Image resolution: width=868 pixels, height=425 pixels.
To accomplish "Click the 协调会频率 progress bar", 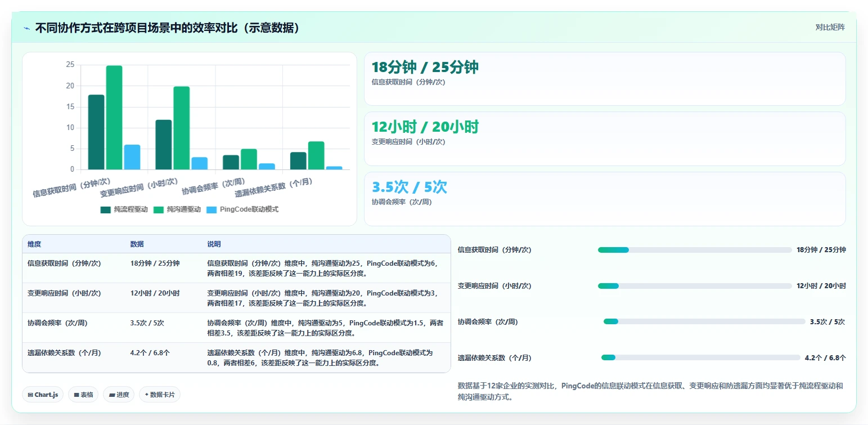I will coord(704,322).
